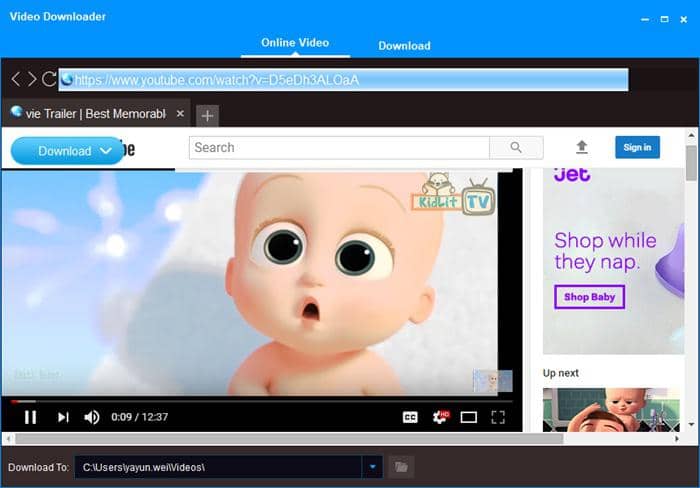
Task: Expand the blue Download dropdown button
Action: pos(105,151)
